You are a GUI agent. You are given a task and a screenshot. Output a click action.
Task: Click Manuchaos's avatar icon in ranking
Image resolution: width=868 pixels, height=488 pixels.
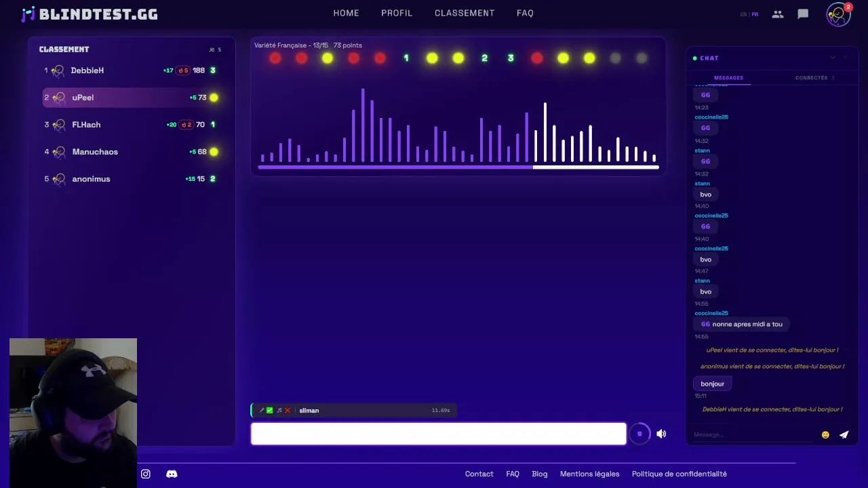[x=58, y=152]
